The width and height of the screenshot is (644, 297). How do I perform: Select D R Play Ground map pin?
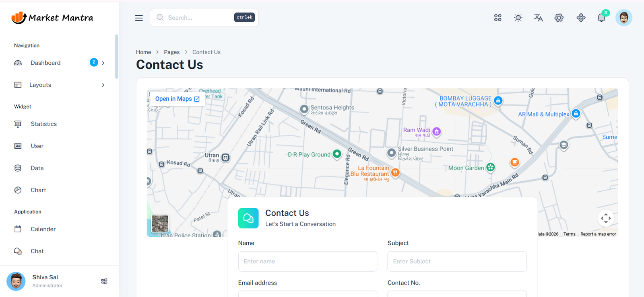[x=337, y=154]
